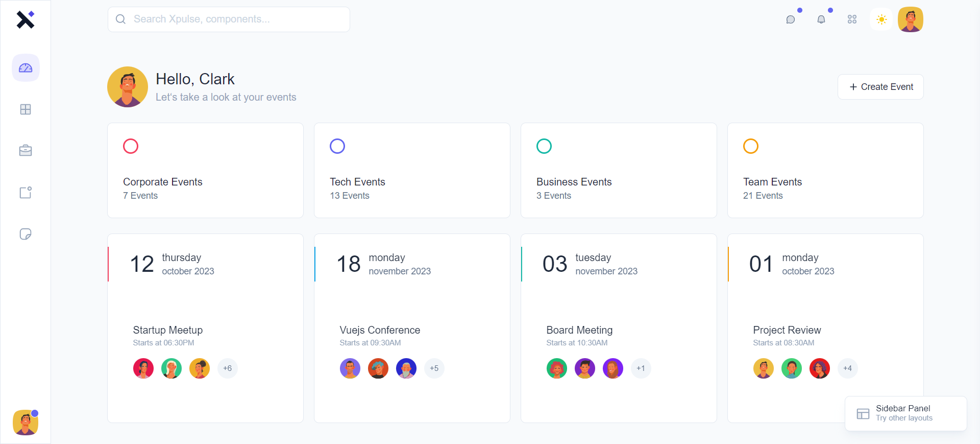This screenshot has width=980, height=444.
Task: Show the +6 attendees on Startup Meetup
Action: (x=228, y=368)
